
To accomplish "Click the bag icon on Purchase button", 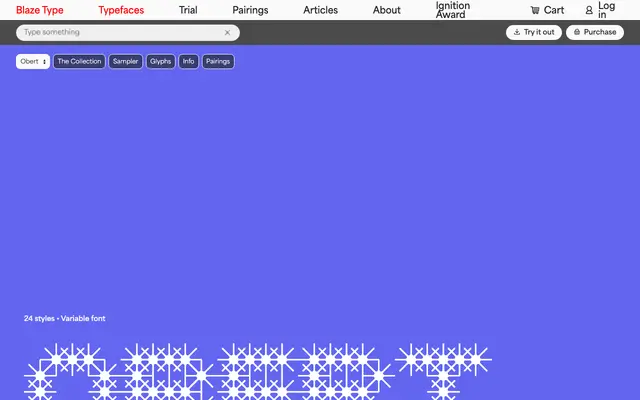I will 577,32.
